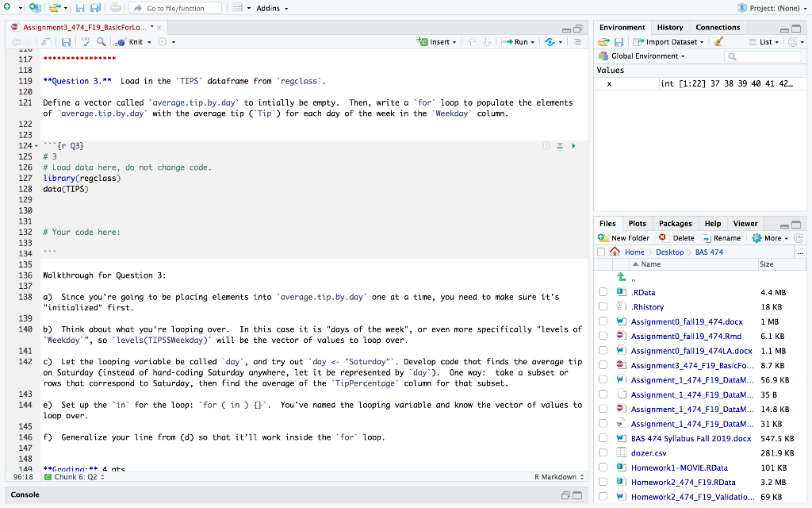Open the Addins dropdown
812x508 pixels.
[272, 8]
